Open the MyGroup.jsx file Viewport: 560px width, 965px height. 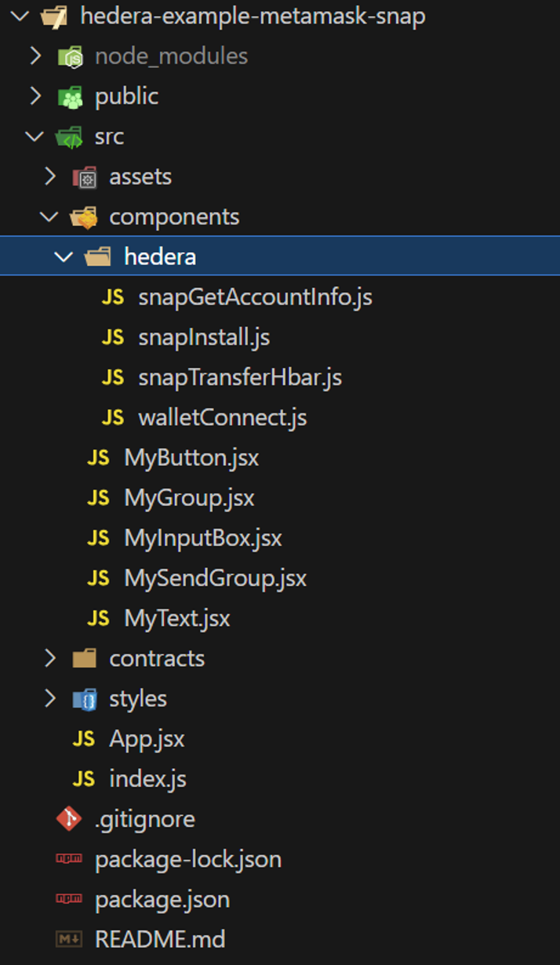pyautogui.click(x=189, y=498)
